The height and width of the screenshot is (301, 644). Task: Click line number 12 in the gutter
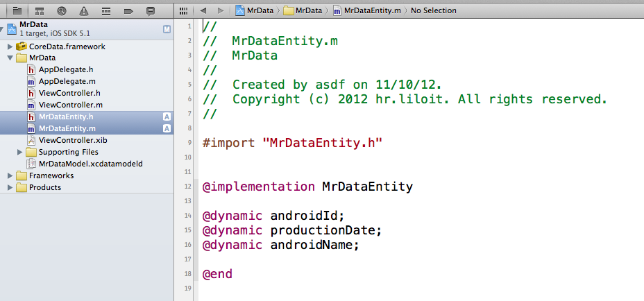point(188,187)
